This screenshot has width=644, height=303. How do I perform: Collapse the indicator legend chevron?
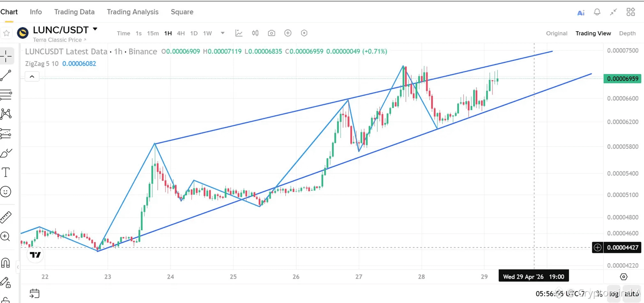32,76
